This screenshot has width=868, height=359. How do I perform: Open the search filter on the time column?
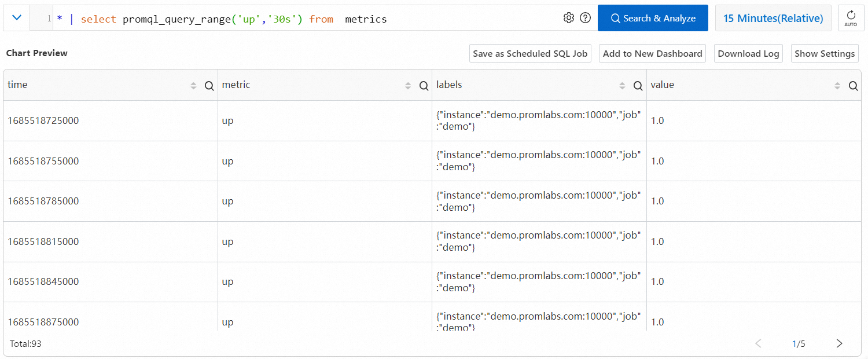tap(209, 85)
